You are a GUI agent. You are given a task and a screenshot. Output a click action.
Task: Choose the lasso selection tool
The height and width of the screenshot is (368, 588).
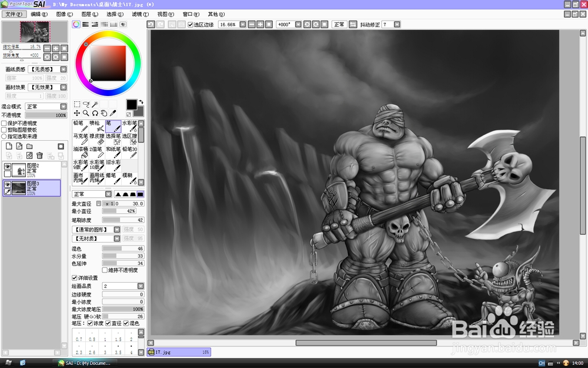click(86, 104)
